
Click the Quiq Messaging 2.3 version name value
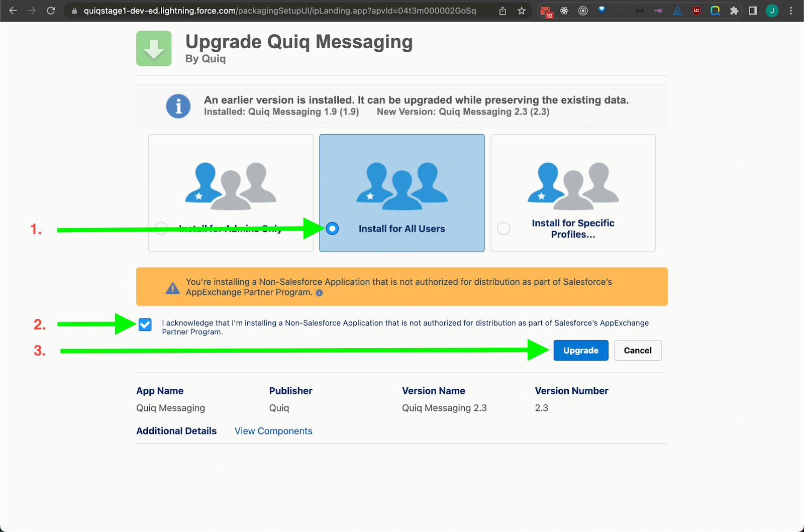tap(444, 408)
